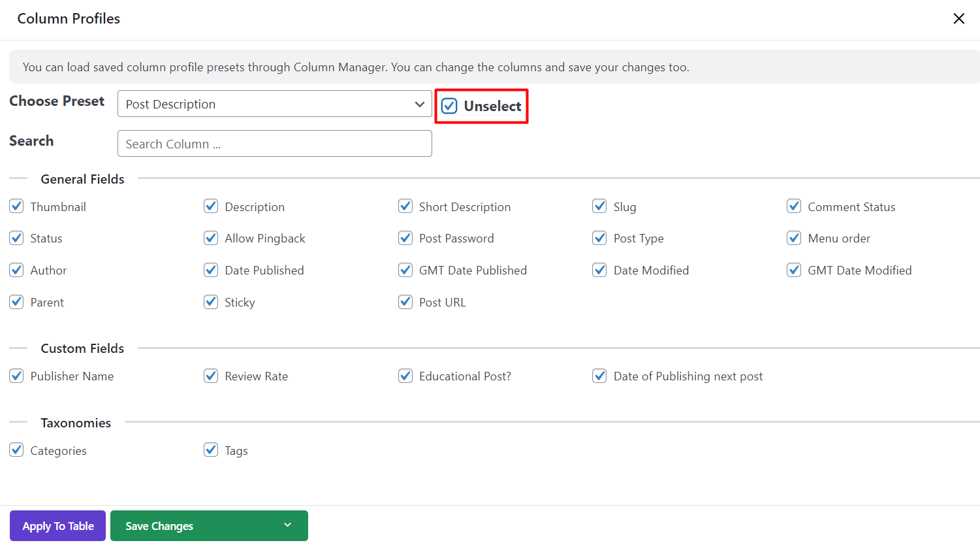Click the Apply To Table button
Viewport: 980px width, 545px height.
pyautogui.click(x=57, y=526)
